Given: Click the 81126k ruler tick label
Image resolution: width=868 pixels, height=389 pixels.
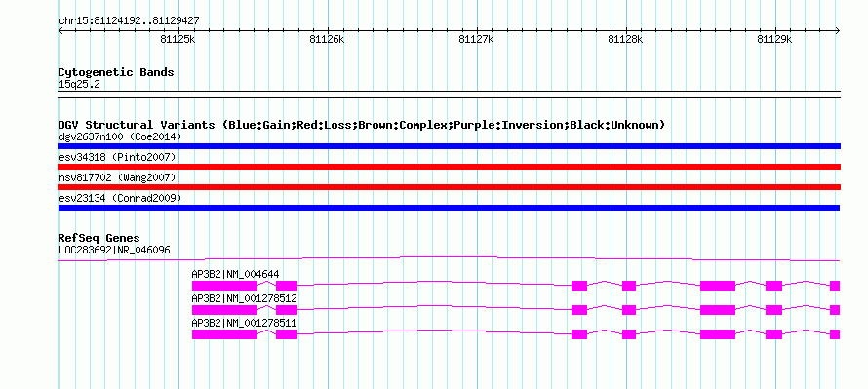Looking at the screenshot, I should (x=327, y=39).
